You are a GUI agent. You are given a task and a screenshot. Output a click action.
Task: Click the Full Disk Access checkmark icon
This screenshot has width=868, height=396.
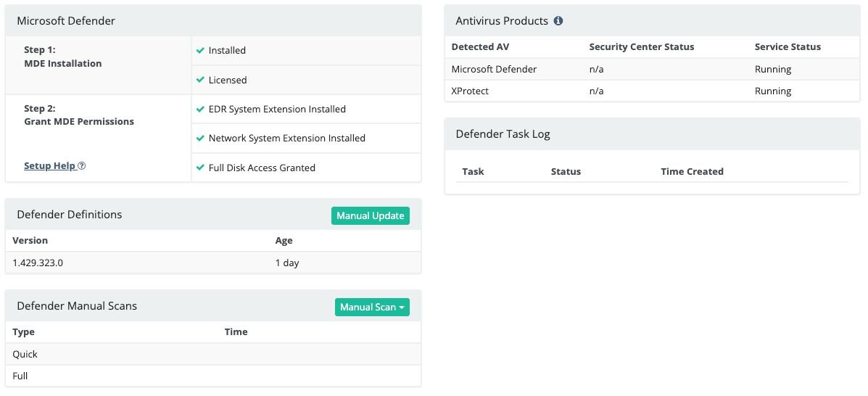[200, 168]
